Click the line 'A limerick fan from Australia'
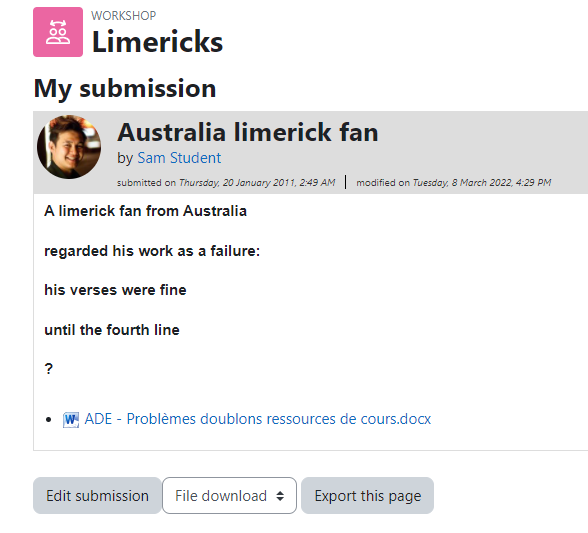Image resolution: width=588 pixels, height=533 pixels. [146, 211]
